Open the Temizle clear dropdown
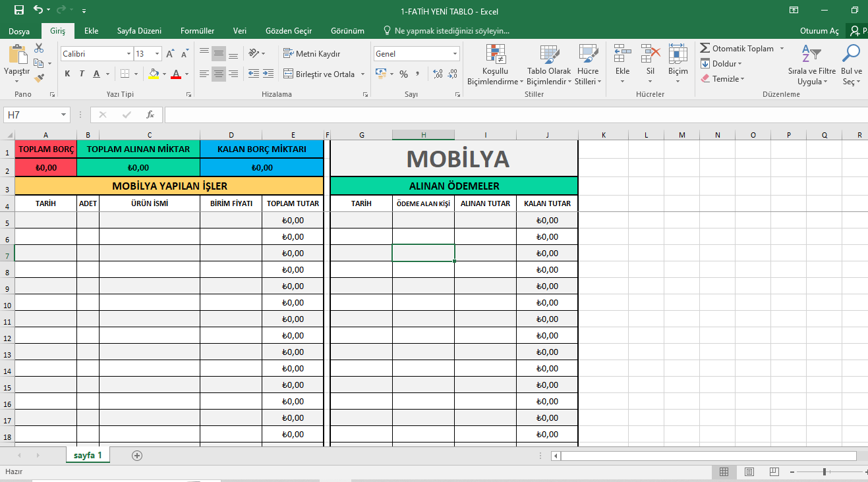The image size is (868, 482). (x=722, y=78)
